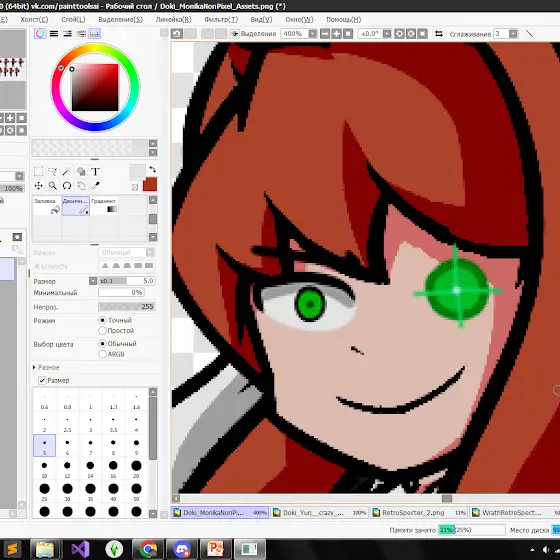560x560 pixels.
Task: Open the Сглаживание value dropdown
Action: (x=513, y=34)
